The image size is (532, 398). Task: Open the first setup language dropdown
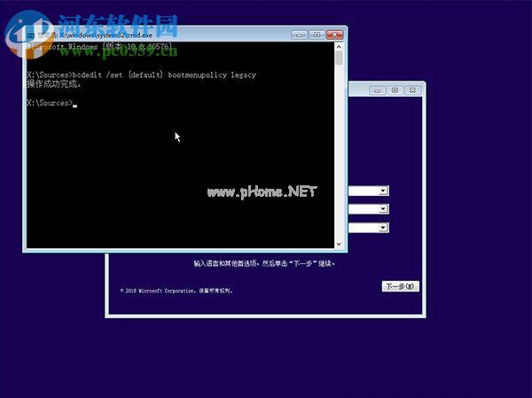[x=383, y=191]
